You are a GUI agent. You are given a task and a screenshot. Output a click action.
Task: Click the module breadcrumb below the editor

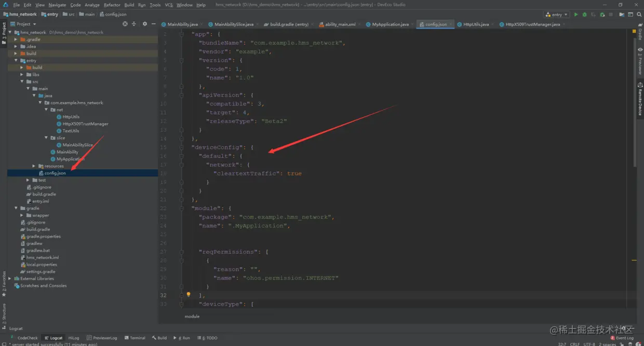[192, 316]
